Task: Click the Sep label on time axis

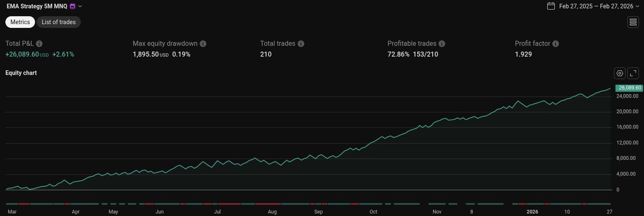Action: [319, 212]
